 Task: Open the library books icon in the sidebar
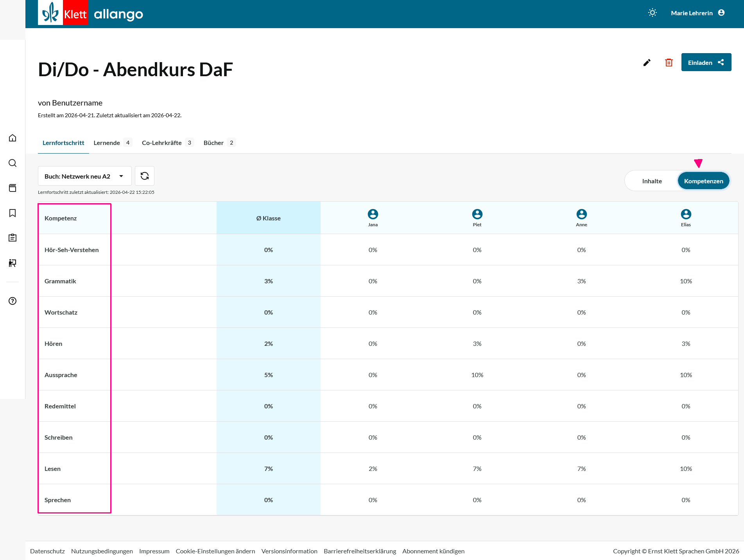(x=13, y=188)
